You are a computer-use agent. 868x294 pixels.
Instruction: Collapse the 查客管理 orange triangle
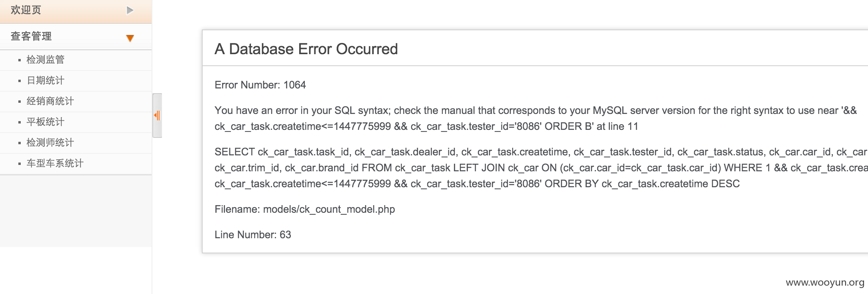coord(130,38)
